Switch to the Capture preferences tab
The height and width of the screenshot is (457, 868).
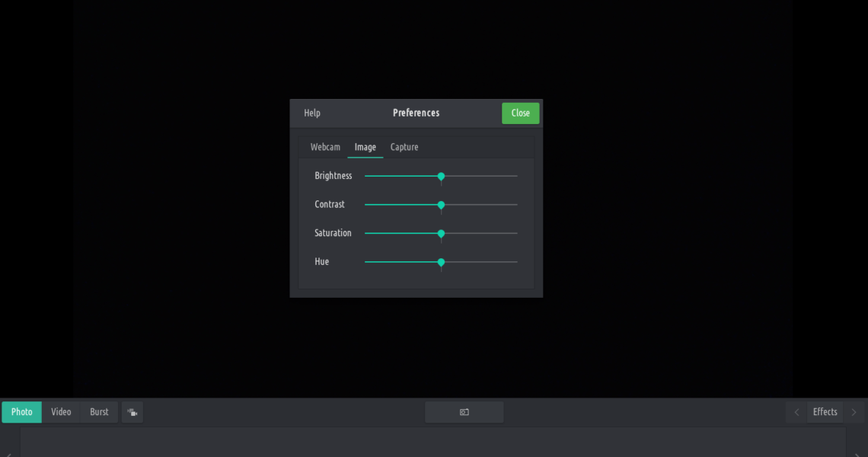(404, 147)
